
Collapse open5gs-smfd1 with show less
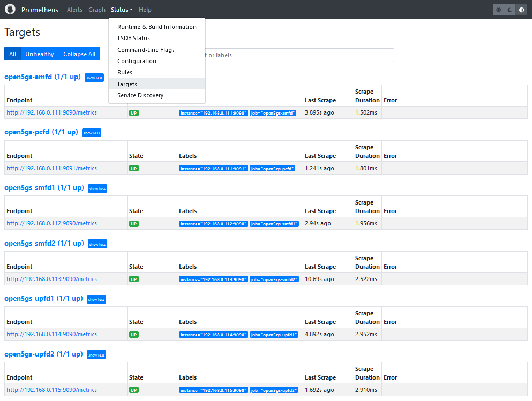pos(98,189)
